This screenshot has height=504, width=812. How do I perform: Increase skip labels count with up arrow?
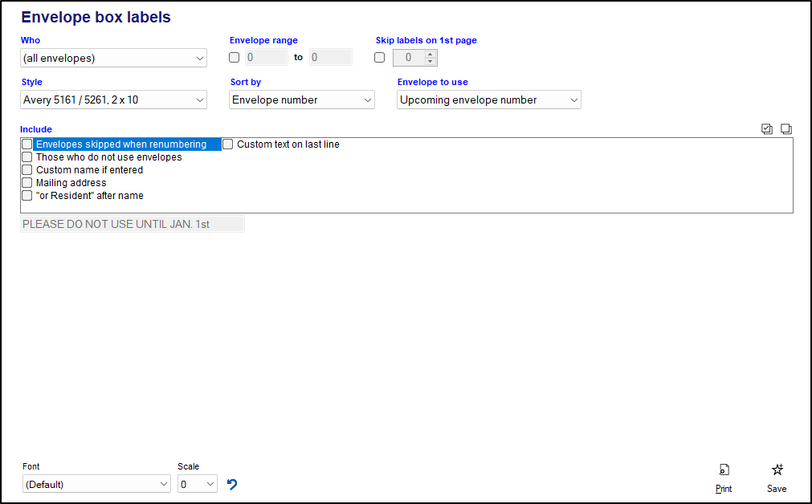(x=430, y=54)
